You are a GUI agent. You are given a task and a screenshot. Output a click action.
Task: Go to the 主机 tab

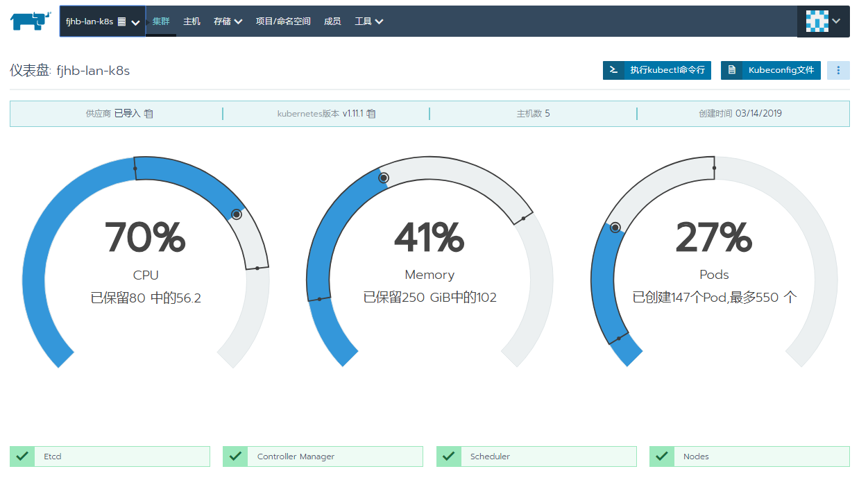click(x=192, y=22)
